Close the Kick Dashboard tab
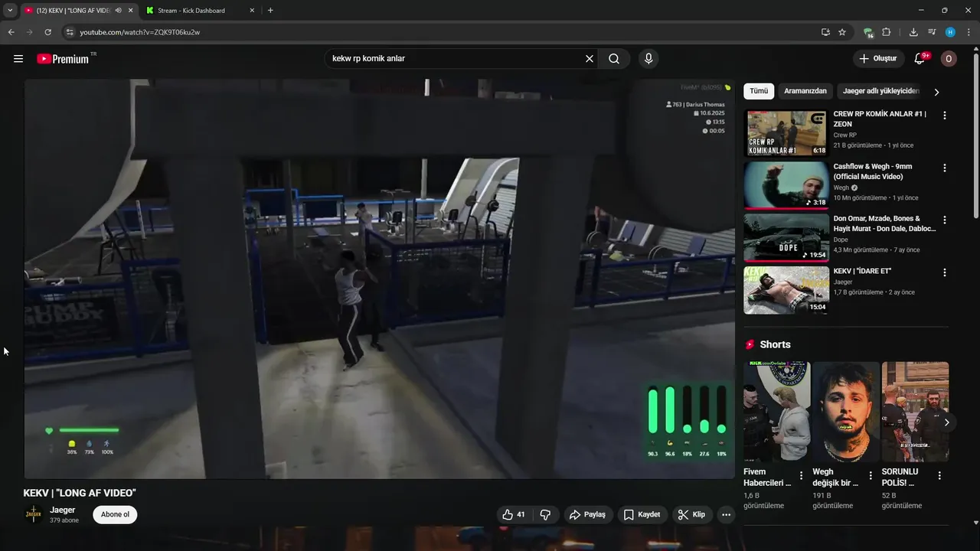The image size is (980, 551). (x=253, y=11)
